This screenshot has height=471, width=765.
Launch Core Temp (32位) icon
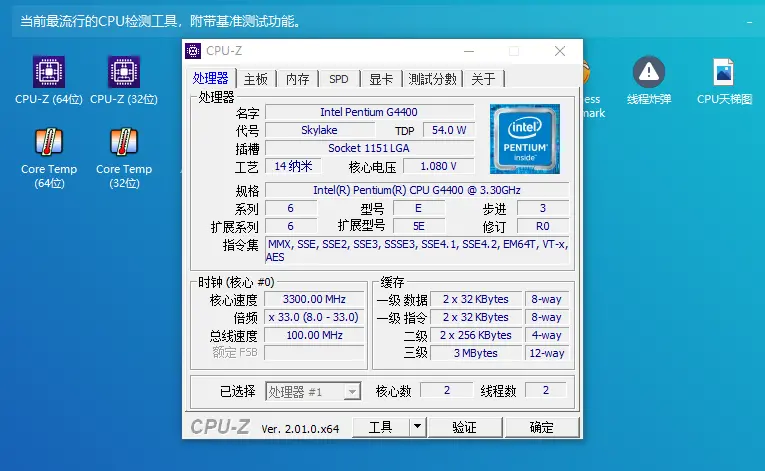click(124, 142)
